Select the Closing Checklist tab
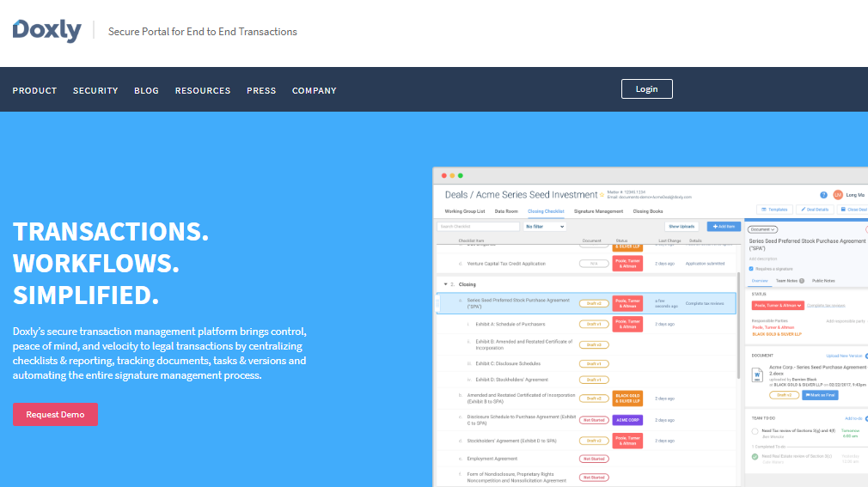 click(x=546, y=211)
